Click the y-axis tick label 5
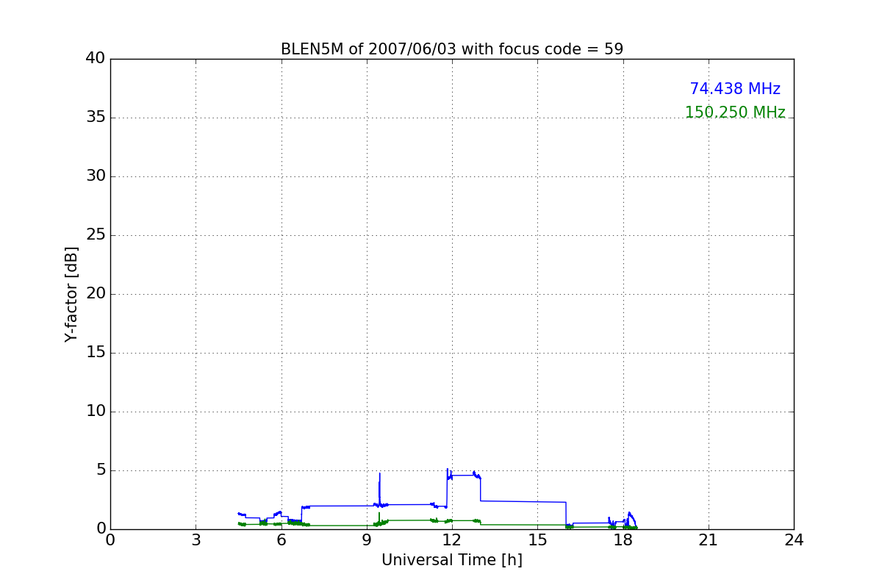This screenshot has height=588, width=882. (100, 470)
